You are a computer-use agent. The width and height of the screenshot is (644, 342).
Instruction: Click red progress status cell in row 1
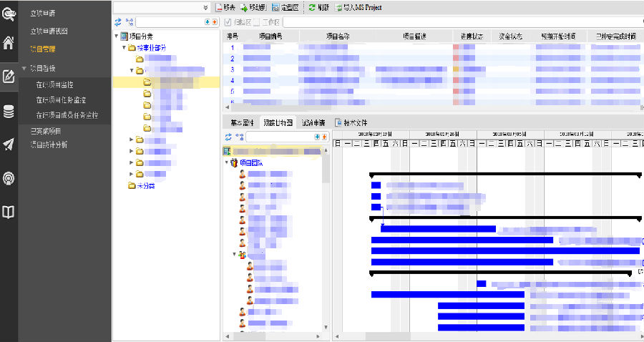click(456, 47)
